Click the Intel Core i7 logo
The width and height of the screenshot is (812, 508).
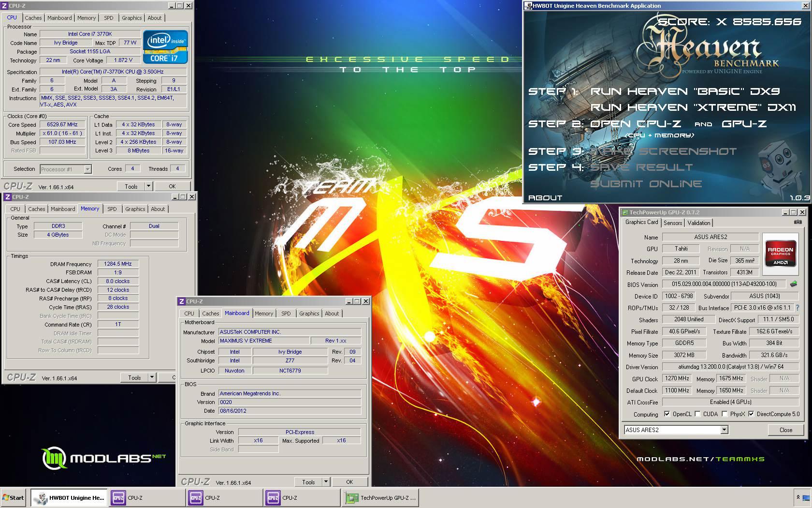[166, 47]
